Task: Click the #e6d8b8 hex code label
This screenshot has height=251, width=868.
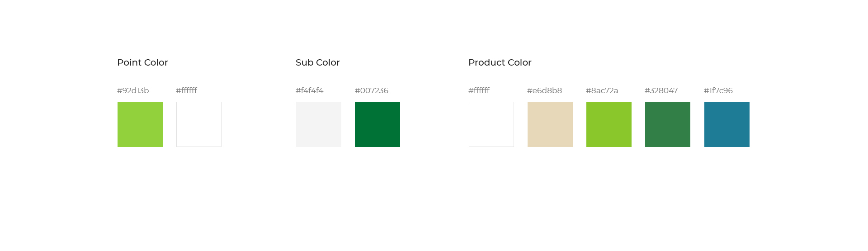Action: (545, 90)
